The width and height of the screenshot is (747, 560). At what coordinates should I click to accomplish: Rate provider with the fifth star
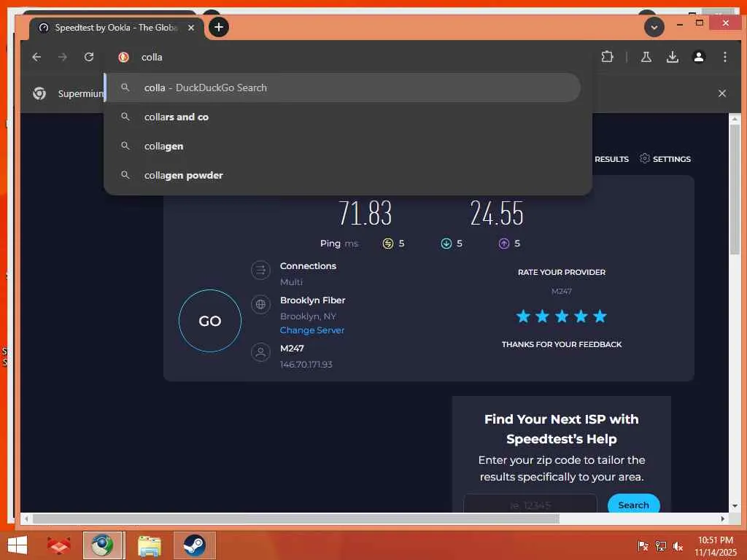(x=600, y=316)
